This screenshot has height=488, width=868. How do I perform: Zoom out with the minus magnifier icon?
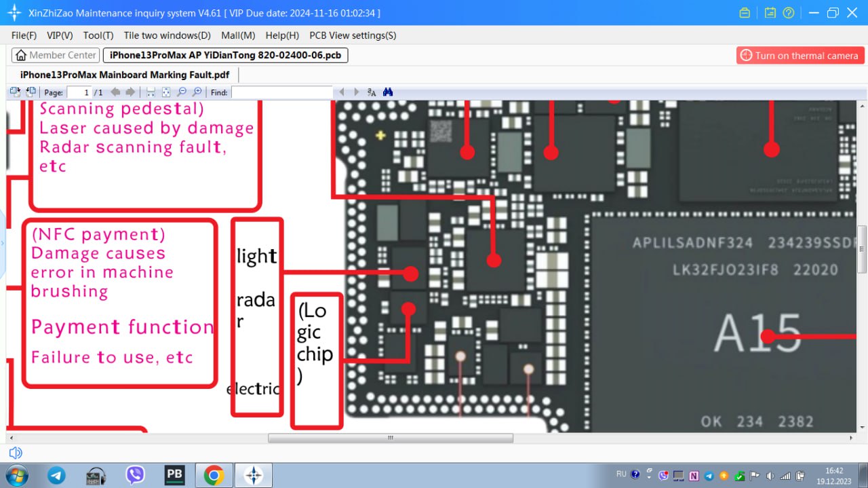pyautogui.click(x=181, y=92)
